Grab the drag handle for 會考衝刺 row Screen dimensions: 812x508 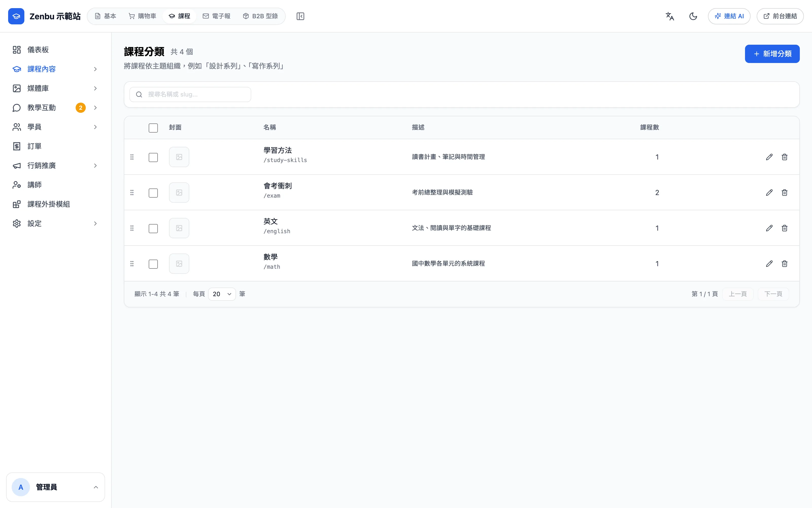[132, 193]
